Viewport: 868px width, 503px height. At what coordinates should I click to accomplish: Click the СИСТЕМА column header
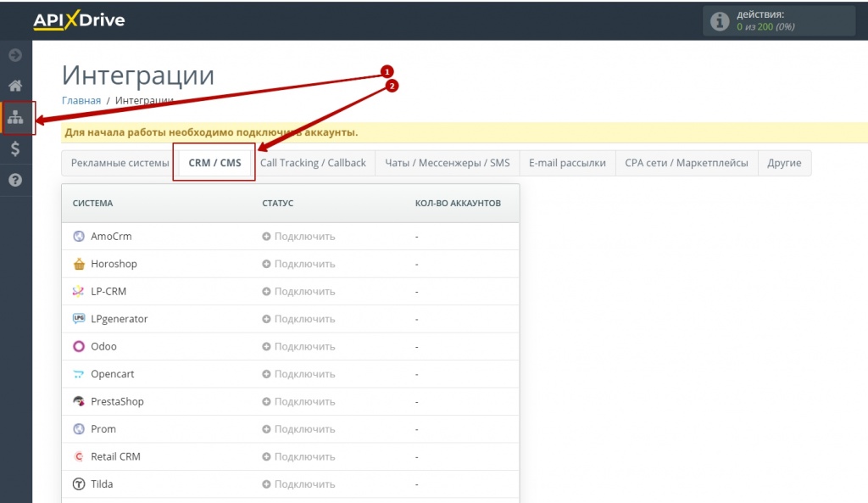[x=92, y=204]
